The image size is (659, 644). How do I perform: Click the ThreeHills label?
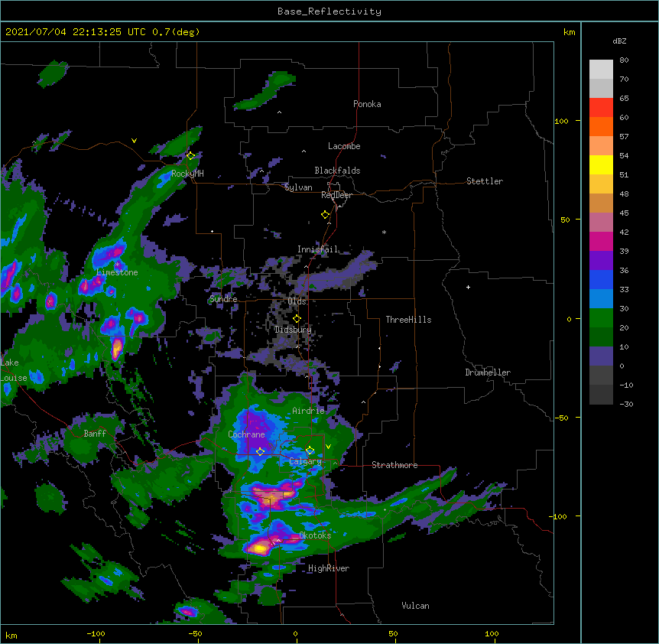point(408,320)
